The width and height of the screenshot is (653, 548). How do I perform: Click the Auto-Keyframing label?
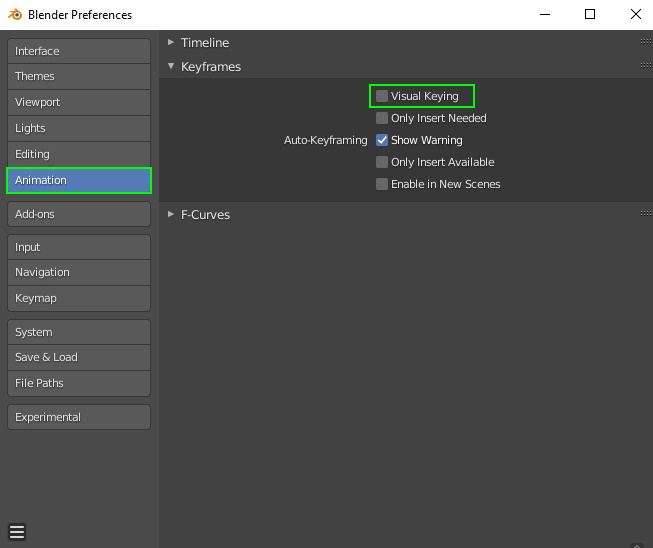[x=326, y=140]
